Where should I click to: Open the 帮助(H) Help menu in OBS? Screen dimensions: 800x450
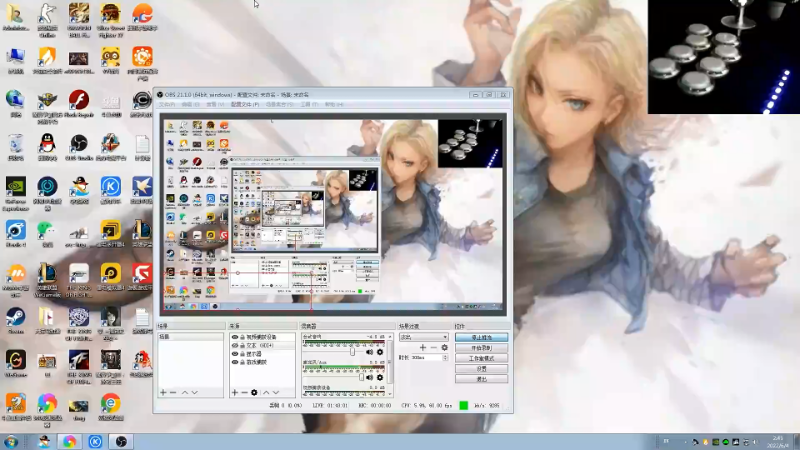(334, 104)
